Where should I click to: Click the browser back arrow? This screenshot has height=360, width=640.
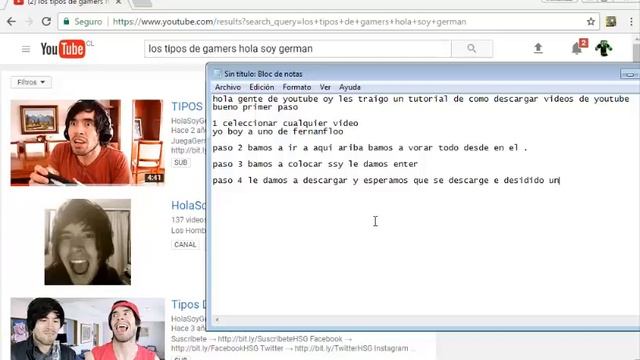(11, 22)
